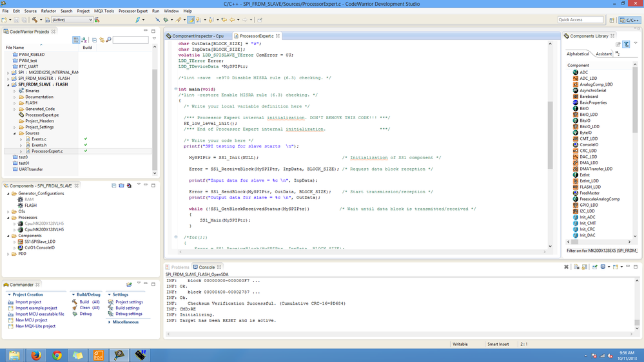Image resolution: width=644 pixels, height=362 pixels.
Task: Click the Debug bug icon in the main toolbar
Action: click(x=166, y=20)
